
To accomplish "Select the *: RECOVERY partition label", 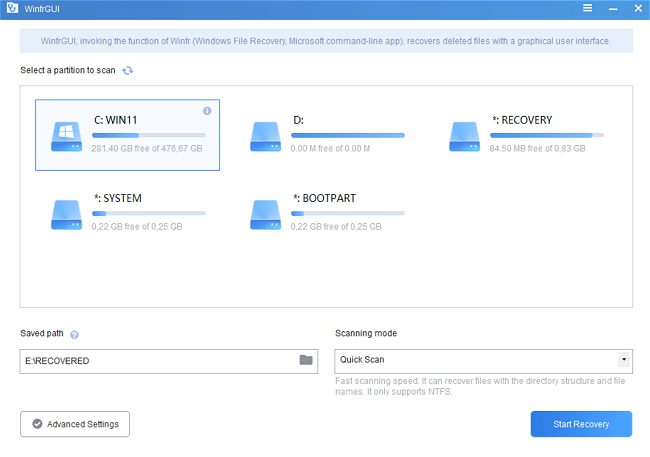I will (x=522, y=120).
